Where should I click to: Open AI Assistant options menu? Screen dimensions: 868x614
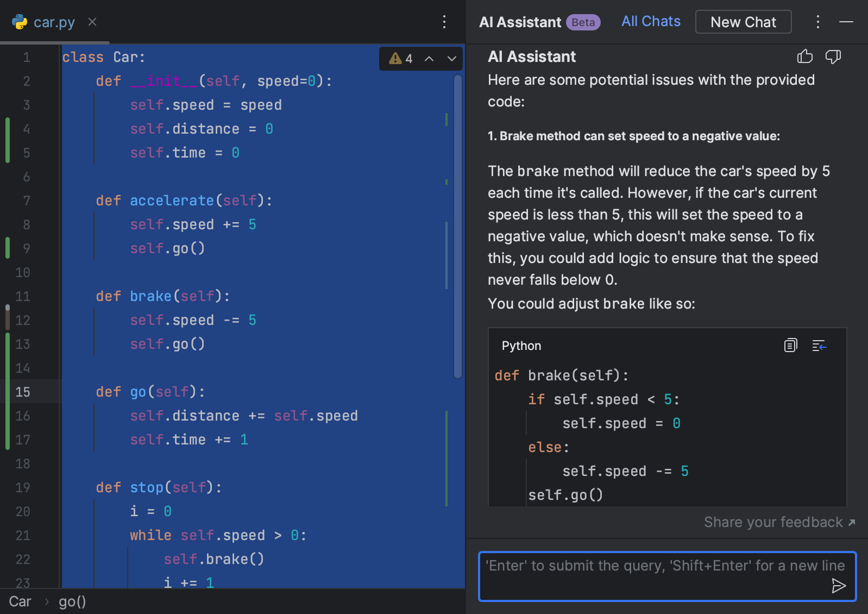click(817, 22)
